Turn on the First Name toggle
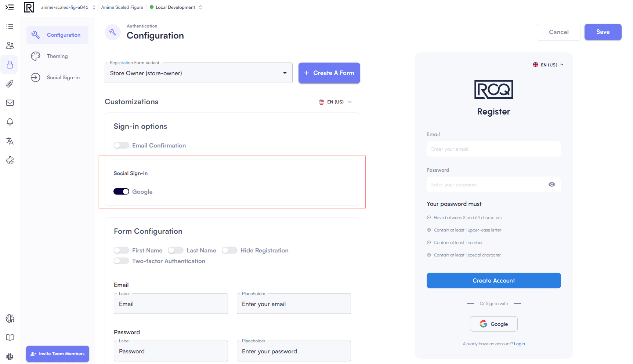Image resolution: width=633 pixels, height=364 pixels. pyautogui.click(x=121, y=250)
